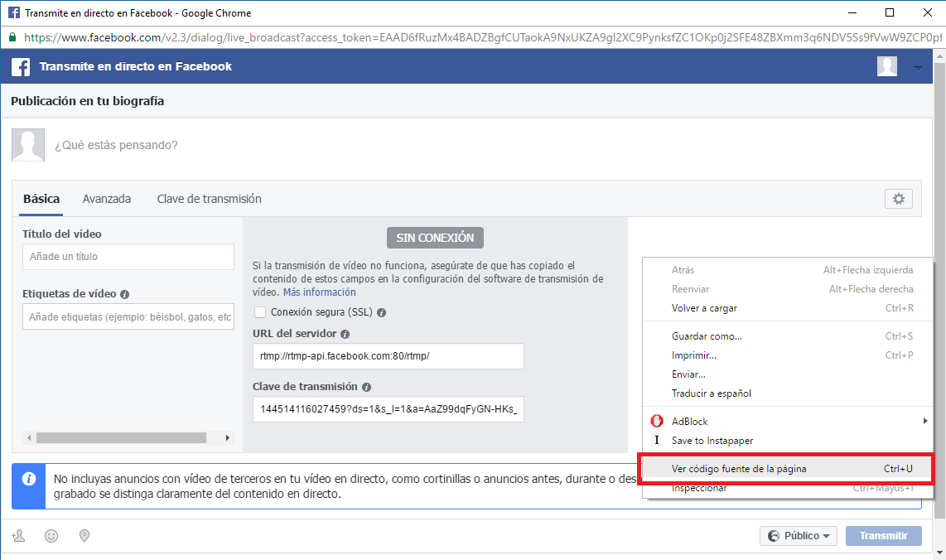Click the horizontal scrollbar left arrow
946x560 pixels.
(x=29, y=437)
